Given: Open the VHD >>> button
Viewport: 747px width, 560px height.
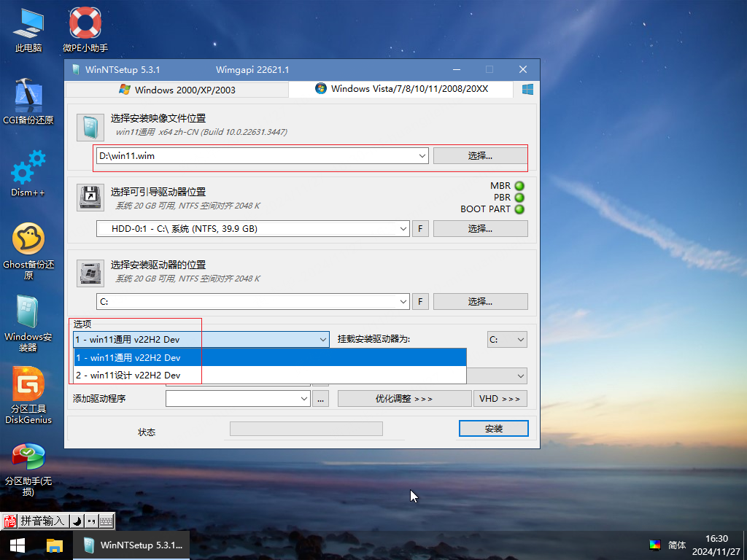Looking at the screenshot, I should click(500, 399).
